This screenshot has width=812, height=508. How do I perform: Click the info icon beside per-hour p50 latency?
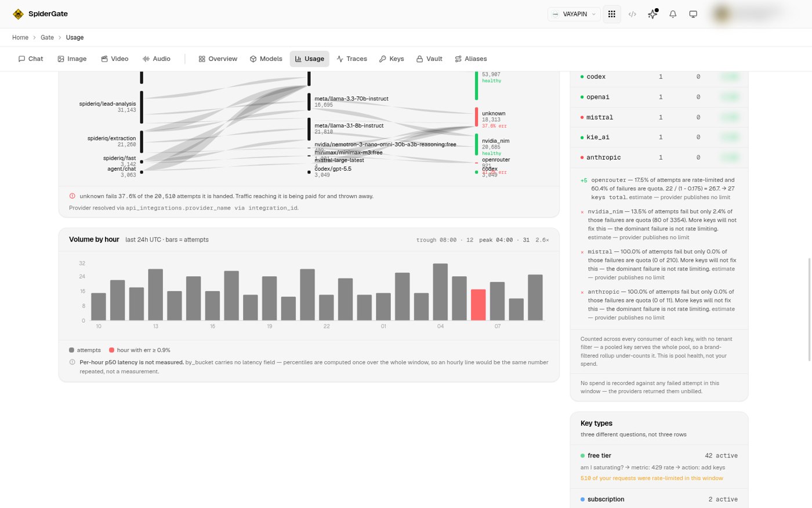click(72, 362)
